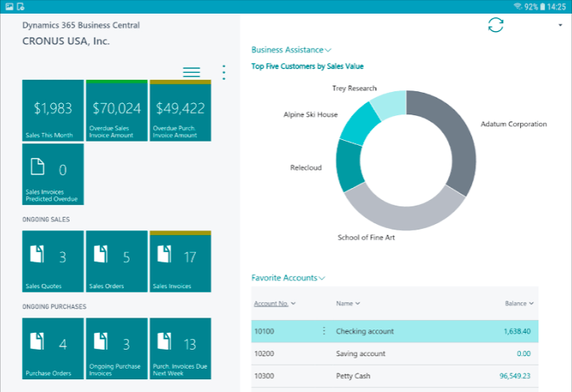The image size is (572, 392).
Task: Open the Balance column header menu
Action: coord(519,303)
